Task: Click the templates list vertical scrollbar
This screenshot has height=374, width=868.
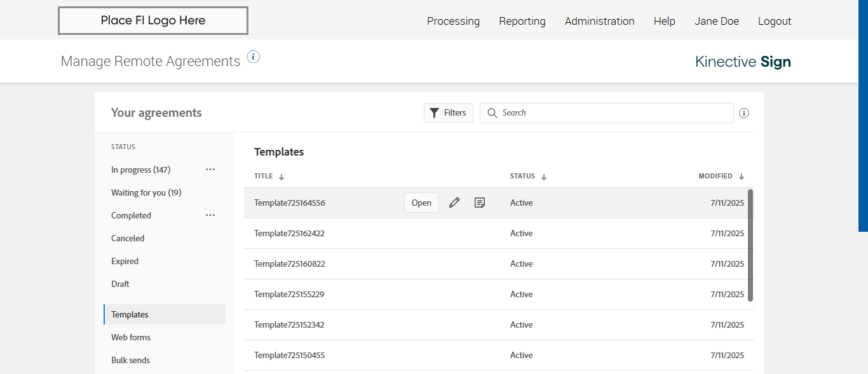Action: pos(750,244)
